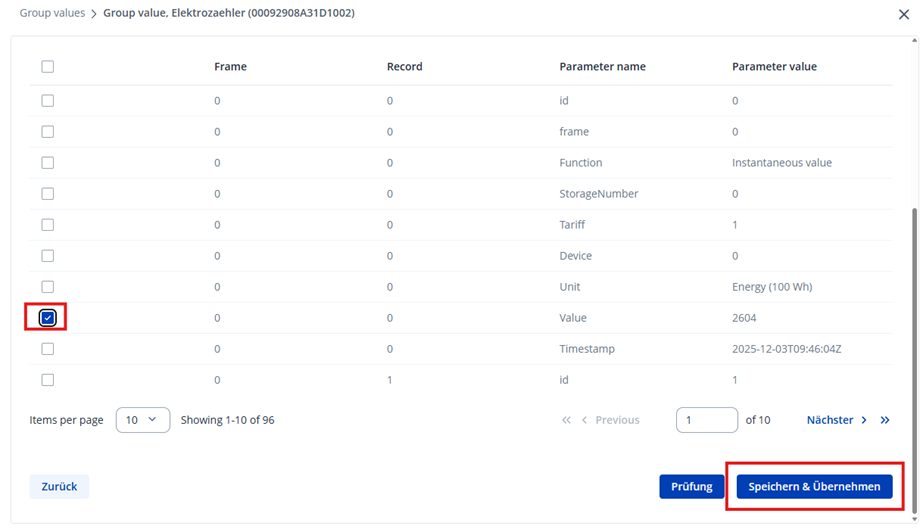Click the Nächster next page link

[836, 420]
